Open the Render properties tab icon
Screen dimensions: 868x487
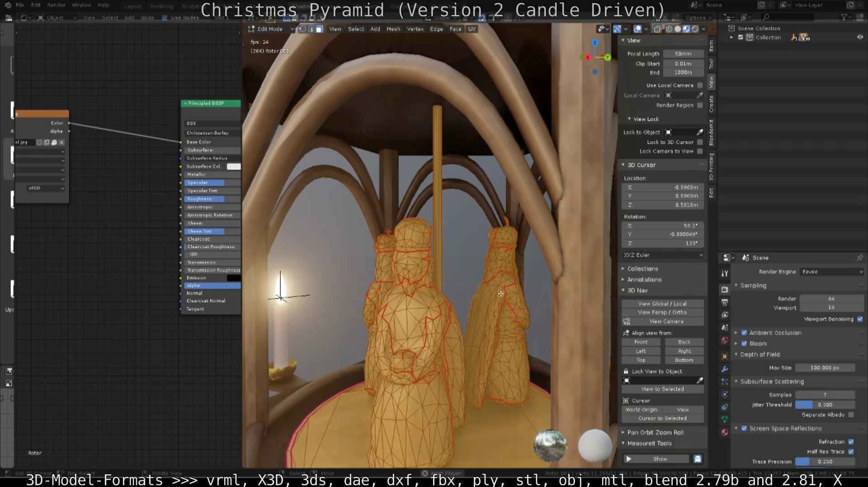pos(725,290)
